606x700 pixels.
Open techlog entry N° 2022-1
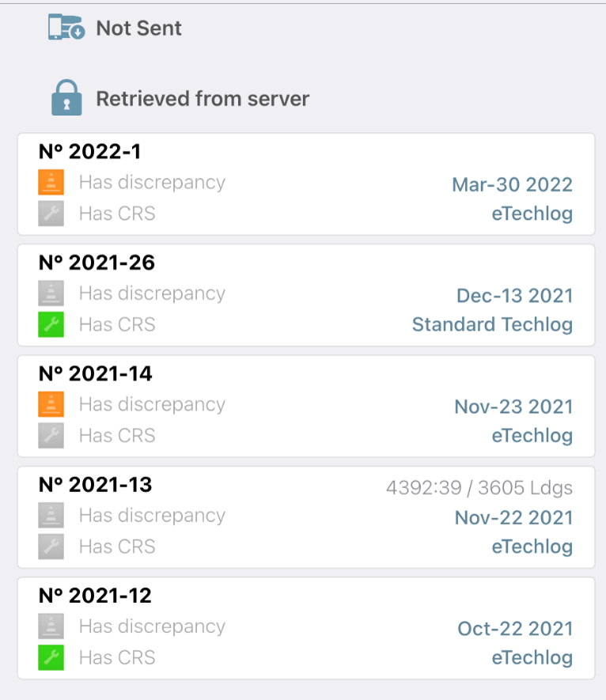[306, 184]
